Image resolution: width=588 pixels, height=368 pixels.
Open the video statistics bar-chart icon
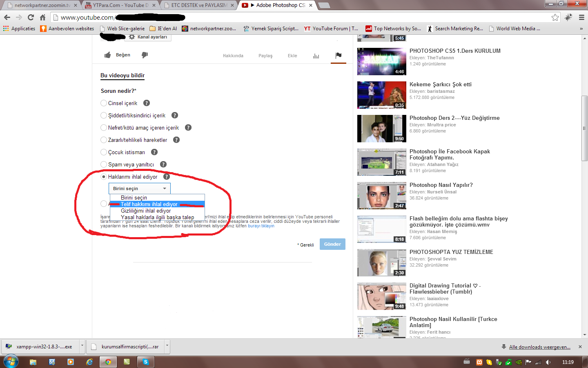(316, 56)
